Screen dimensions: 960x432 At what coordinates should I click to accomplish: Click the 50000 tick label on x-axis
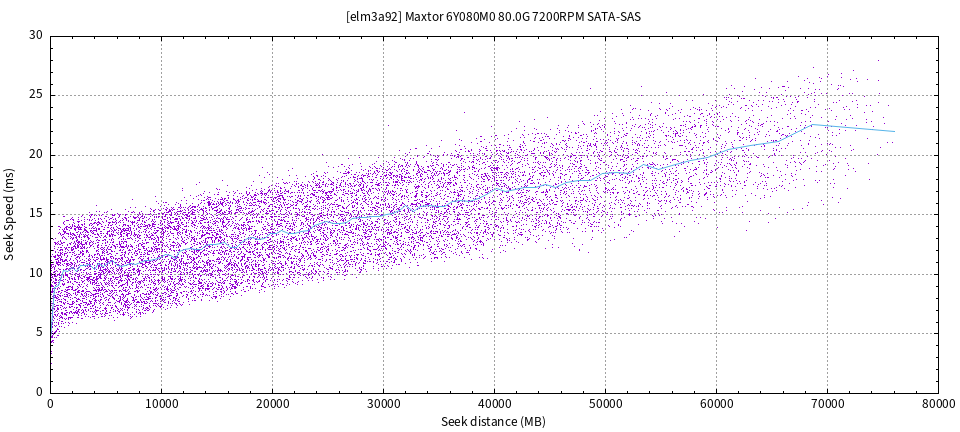pyautogui.click(x=605, y=403)
